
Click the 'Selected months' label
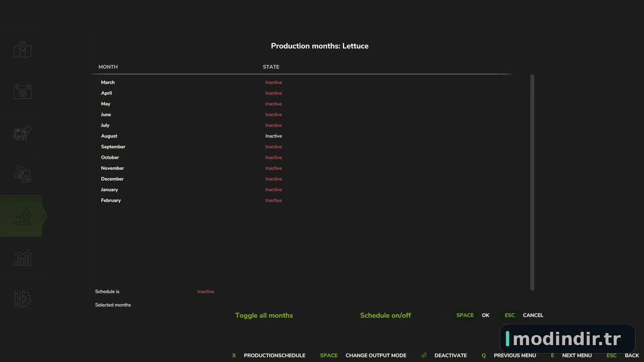pyautogui.click(x=113, y=305)
